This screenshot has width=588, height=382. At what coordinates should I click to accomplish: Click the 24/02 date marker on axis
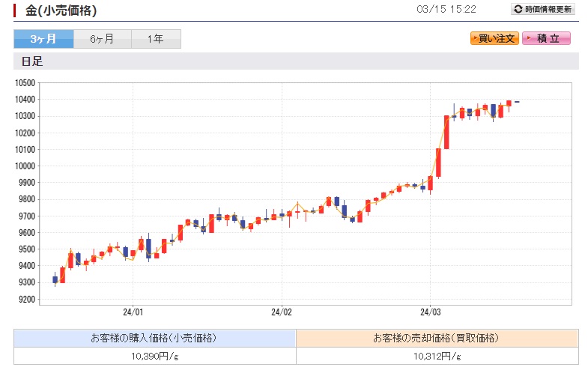(281, 312)
